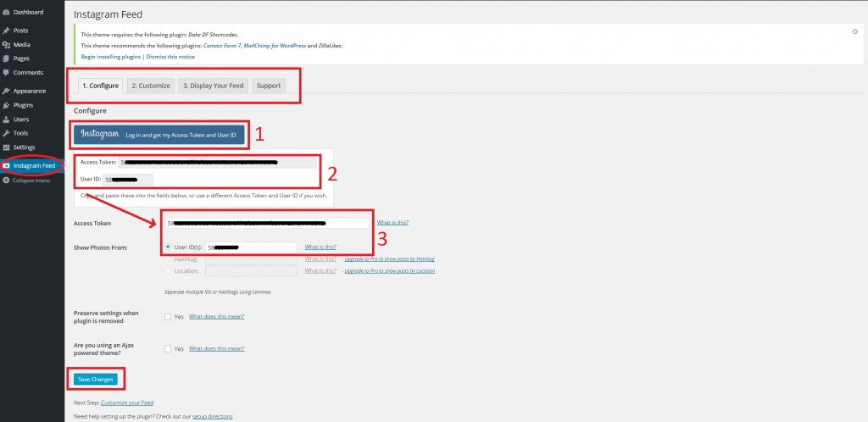Open Appearance via its brush icon
This screenshot has height=422, width=868.
[x=7, y=91]
